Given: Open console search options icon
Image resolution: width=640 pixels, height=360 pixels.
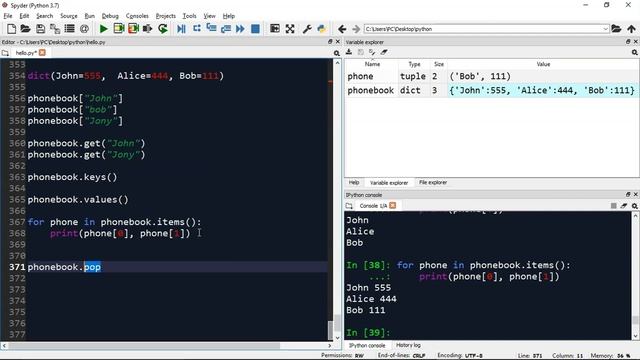Looking at the screenshot, I should [635, 206].
